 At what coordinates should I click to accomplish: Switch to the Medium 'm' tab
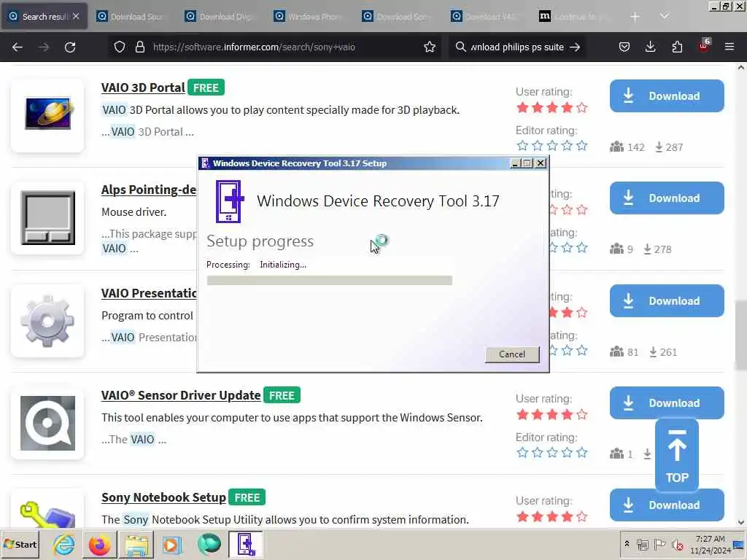[x=575, y=17]
